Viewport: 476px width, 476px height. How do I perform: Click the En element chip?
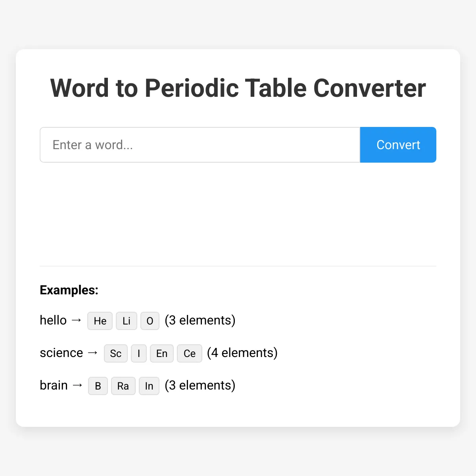[x=162, y=353]
